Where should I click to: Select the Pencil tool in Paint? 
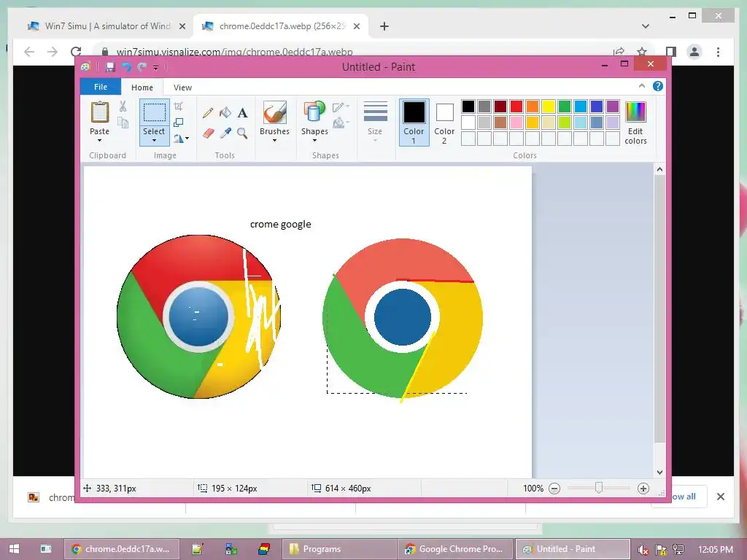pos(208,113)
